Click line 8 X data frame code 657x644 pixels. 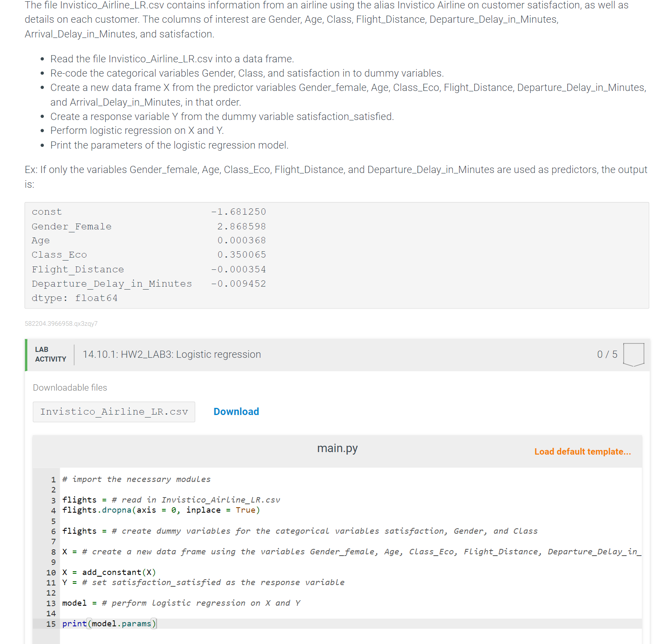pos(352,551)
